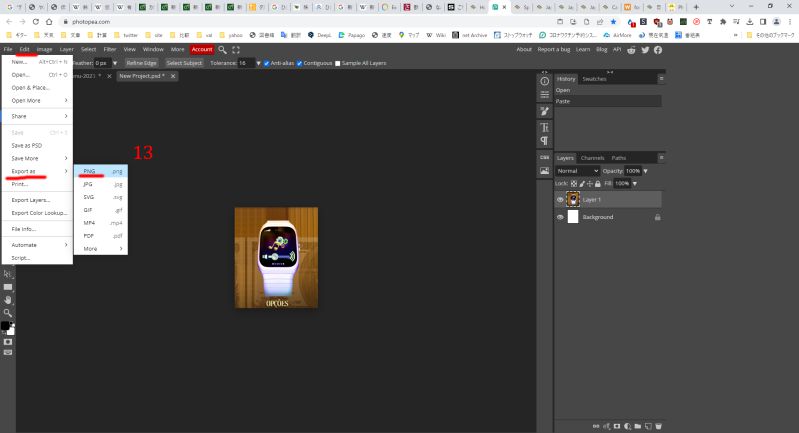Open the image preview panel icon
Screen dimensions: 799x433
click(x=544, y=171)
